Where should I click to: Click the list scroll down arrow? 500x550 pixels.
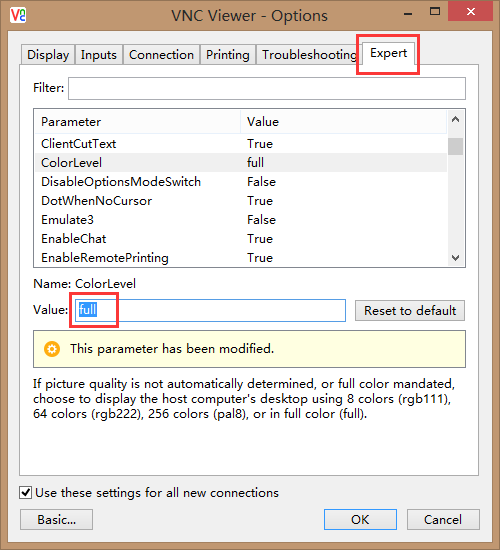(455, 258)
